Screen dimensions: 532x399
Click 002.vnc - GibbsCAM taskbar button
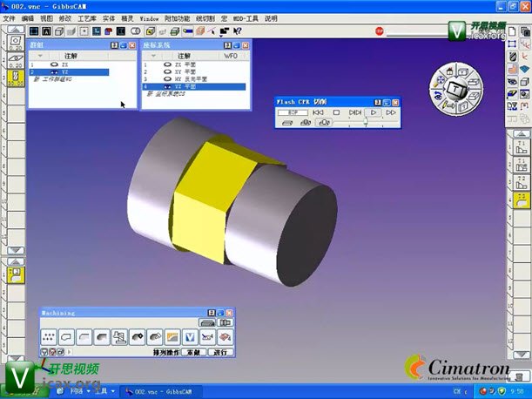pyautogui.click(x=161, y=391)
